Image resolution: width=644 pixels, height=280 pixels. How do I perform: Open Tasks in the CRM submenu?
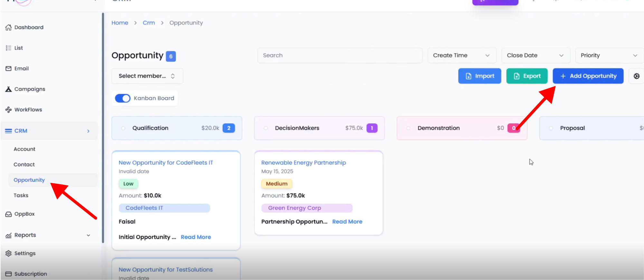point(21,195)
